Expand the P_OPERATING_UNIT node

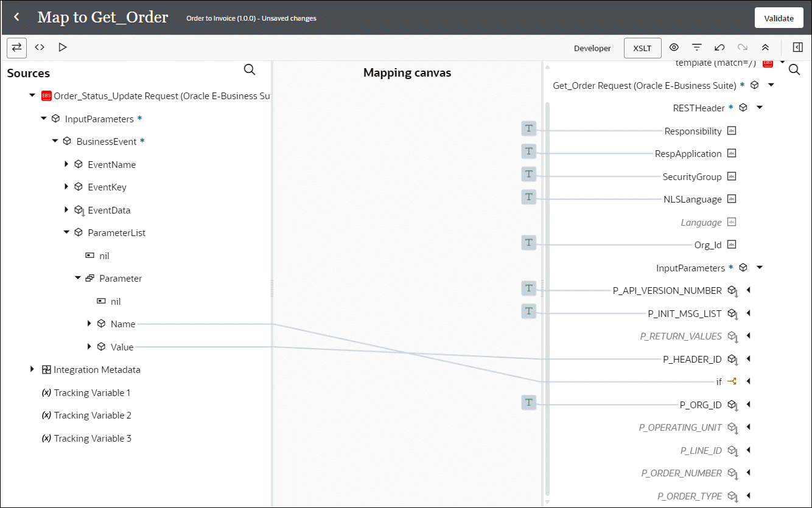coord(748,427)
